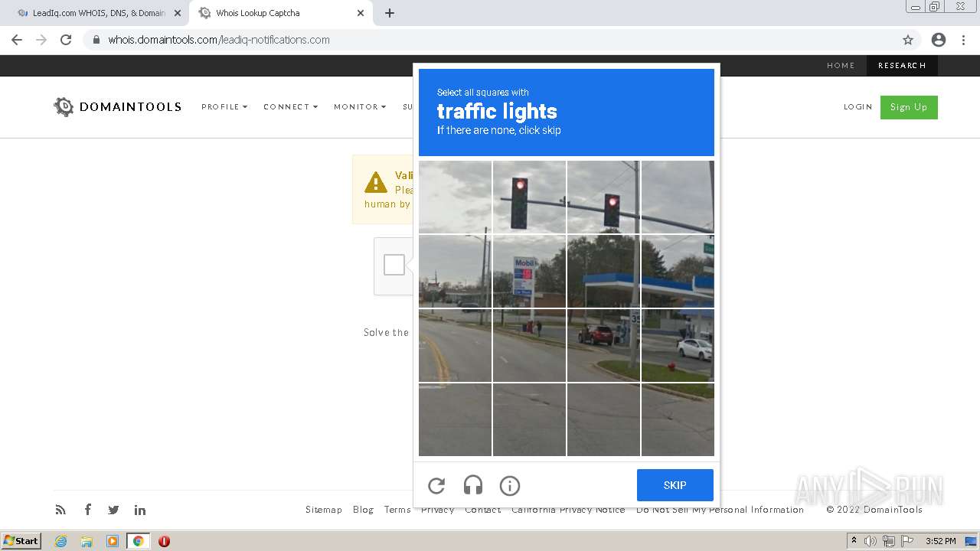The height and width of the screenshot is (551, 980).
Task: Select tile with yellow road lines
Action: click(455, 345)
